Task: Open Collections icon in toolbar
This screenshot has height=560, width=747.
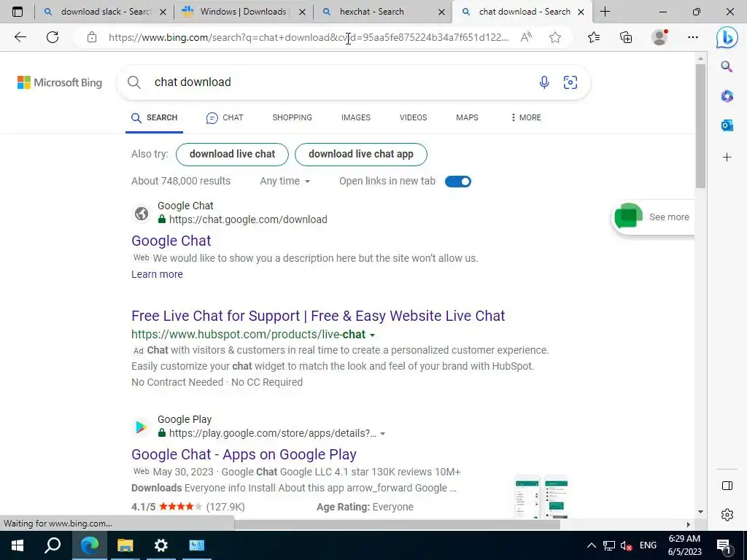Action: click(x=626, y=37)
